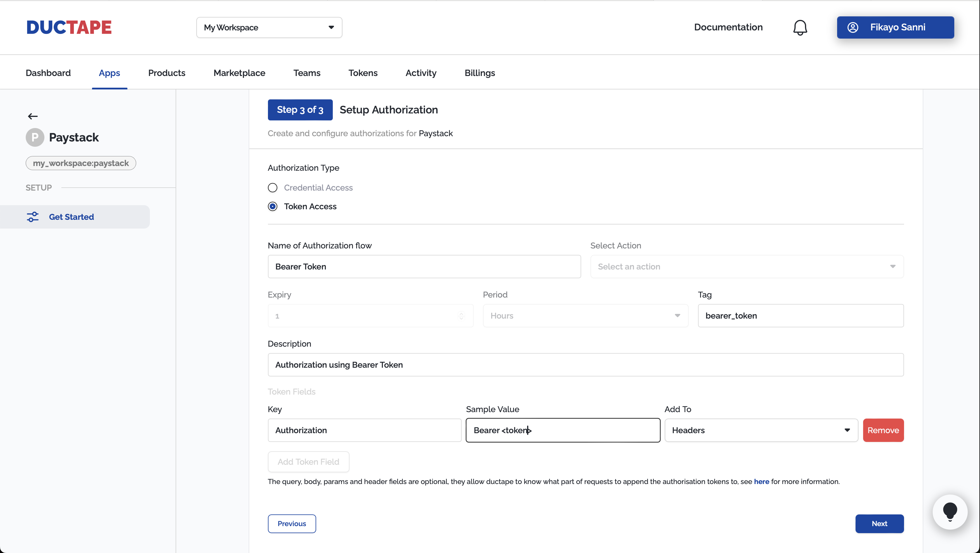Viewport: 980px width, 553px height.
Task: Click the Authorization Type label
Action: pyautogui.click(x=303, y=168)
